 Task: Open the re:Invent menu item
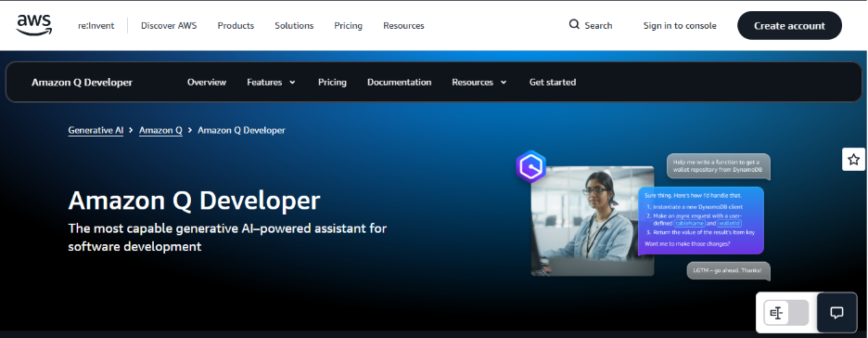[x=96, y=25]
